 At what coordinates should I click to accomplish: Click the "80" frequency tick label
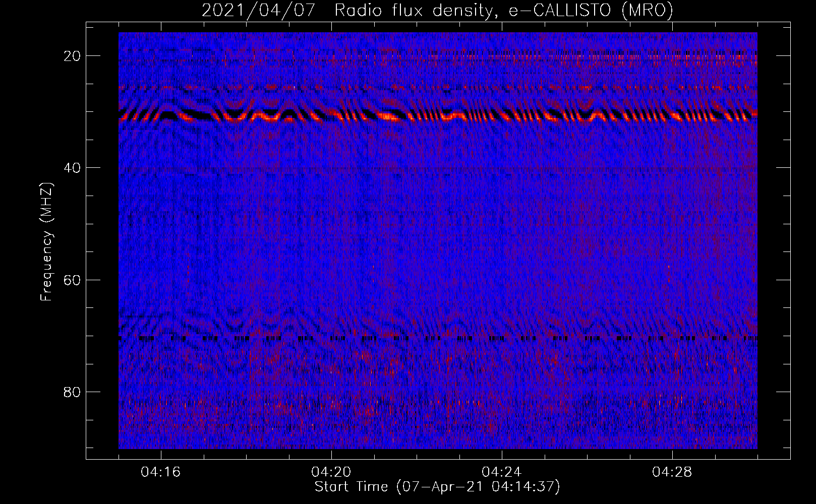72,392
